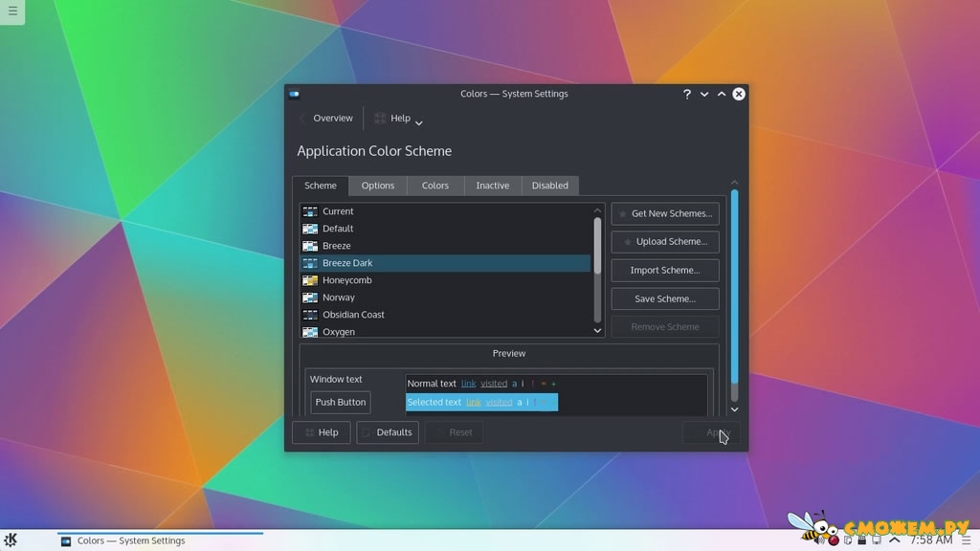This screenshot has height=551, width=980.
Task: Restore settings with the Defaults button
Action: (x=388, y=432)
